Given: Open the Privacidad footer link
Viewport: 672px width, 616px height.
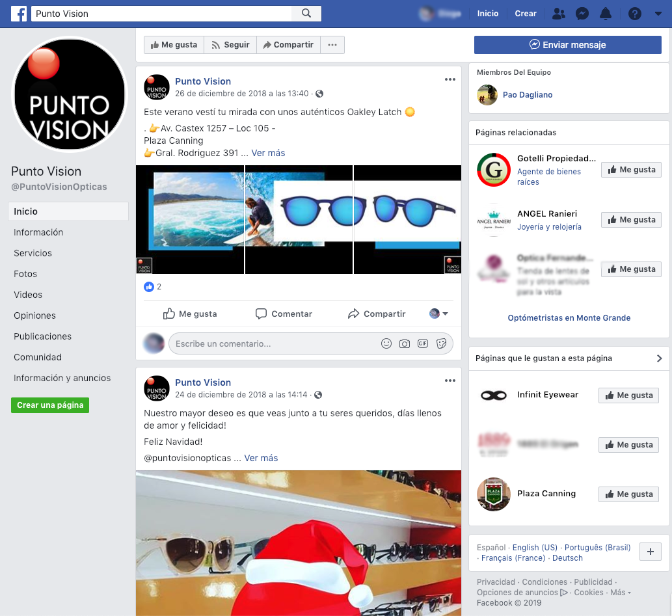Looking at the screenshot, I should coord(496,582).
